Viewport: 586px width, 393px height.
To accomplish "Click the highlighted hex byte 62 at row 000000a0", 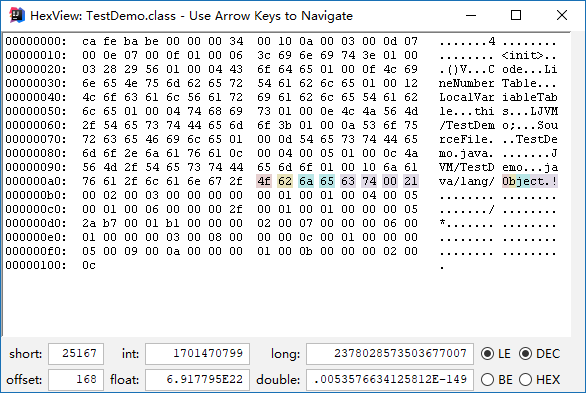I will coord(285,181).
